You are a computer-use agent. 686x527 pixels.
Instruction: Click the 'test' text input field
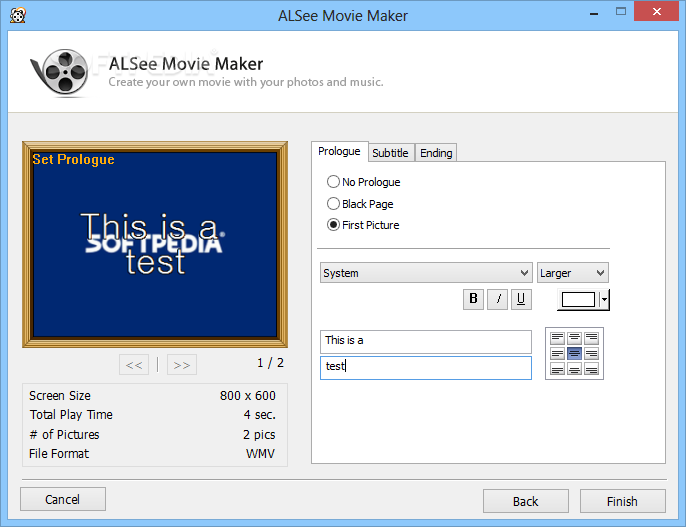tap(426, 367)
